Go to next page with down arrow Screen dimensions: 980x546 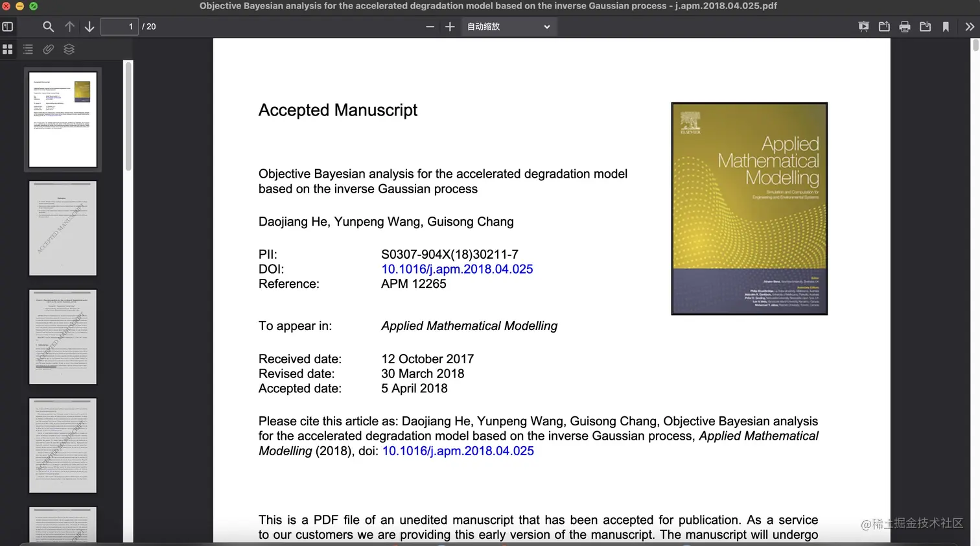tap(89, 27)
